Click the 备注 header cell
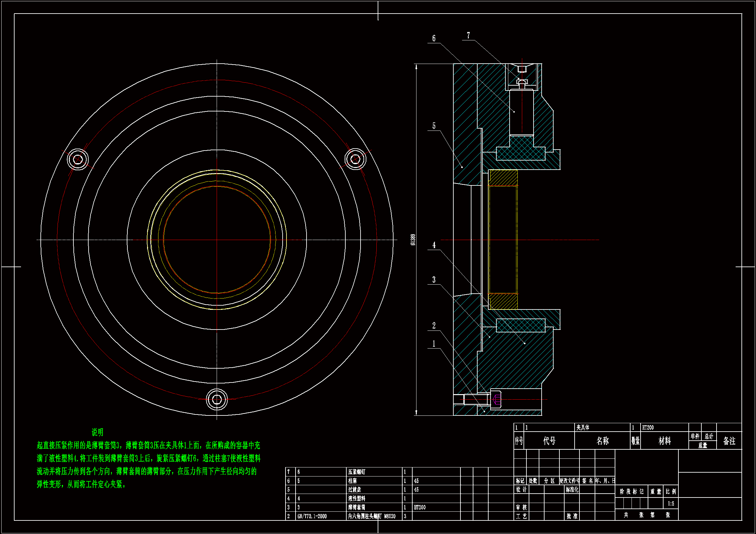 (729, 441)
